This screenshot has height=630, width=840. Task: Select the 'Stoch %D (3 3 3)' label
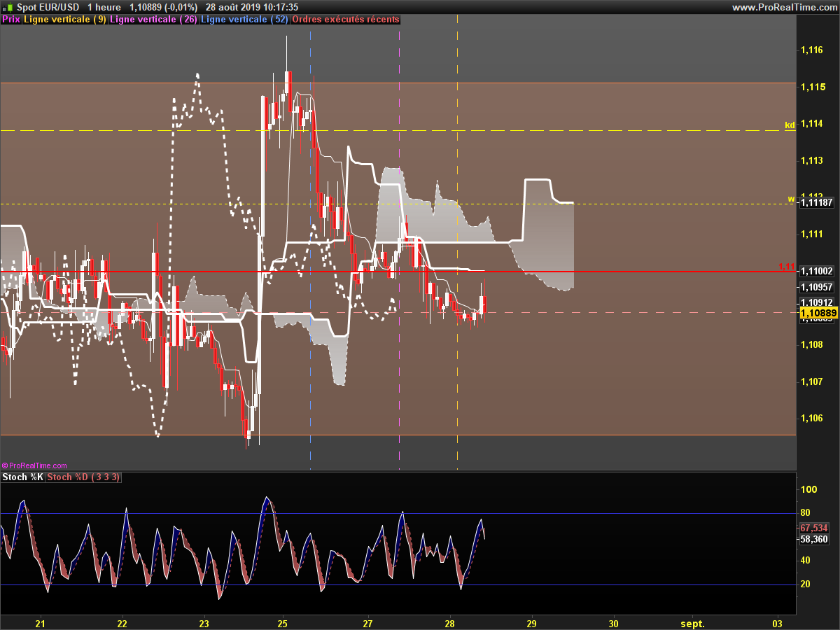point(83,477)
